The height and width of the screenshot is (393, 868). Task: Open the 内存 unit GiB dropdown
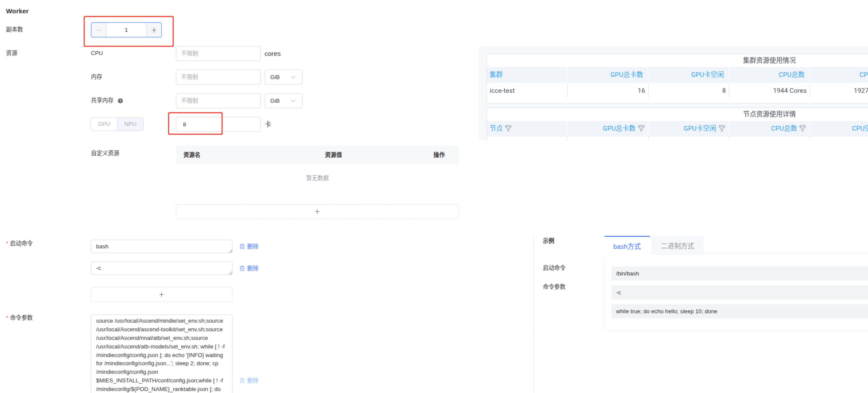tap(283, 77)
